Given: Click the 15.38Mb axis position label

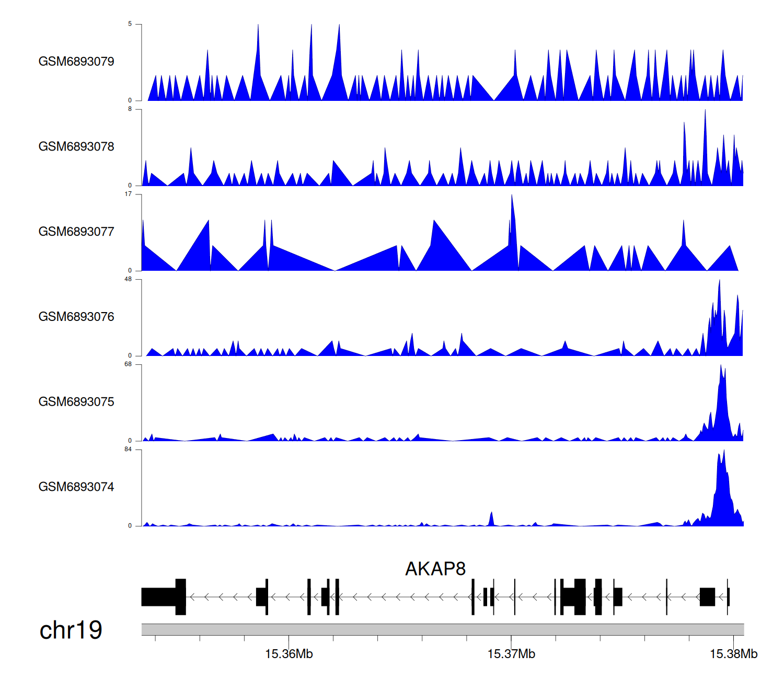Looking at the screenshot, I should tap(733, 654).
